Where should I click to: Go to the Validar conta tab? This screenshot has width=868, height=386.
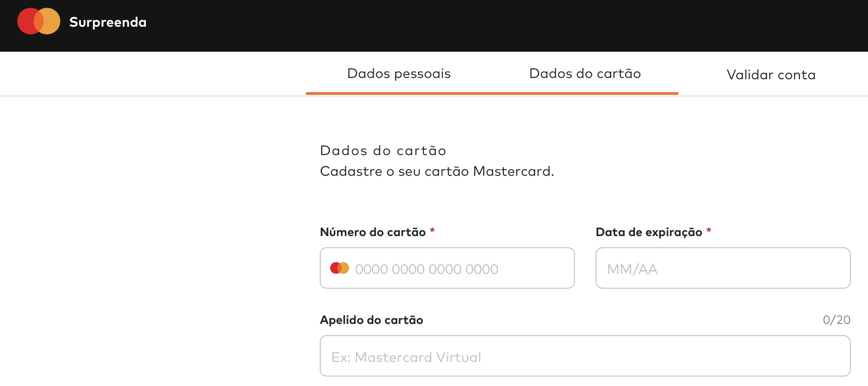(771, 75)
